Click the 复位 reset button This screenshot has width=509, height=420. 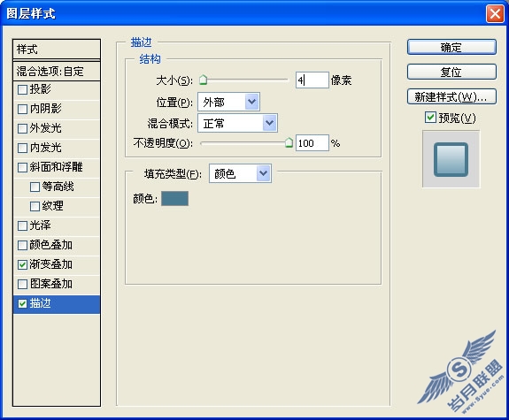[451, 72]
